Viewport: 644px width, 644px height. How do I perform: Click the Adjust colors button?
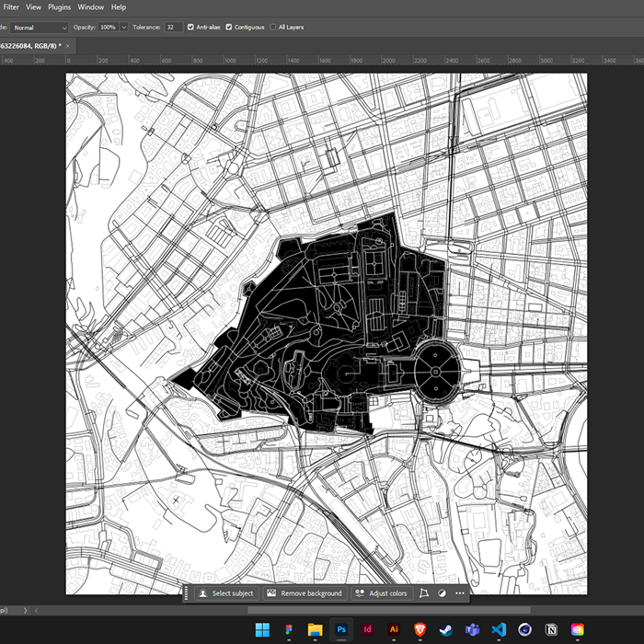pyautogui.click(x=382, y=593)
